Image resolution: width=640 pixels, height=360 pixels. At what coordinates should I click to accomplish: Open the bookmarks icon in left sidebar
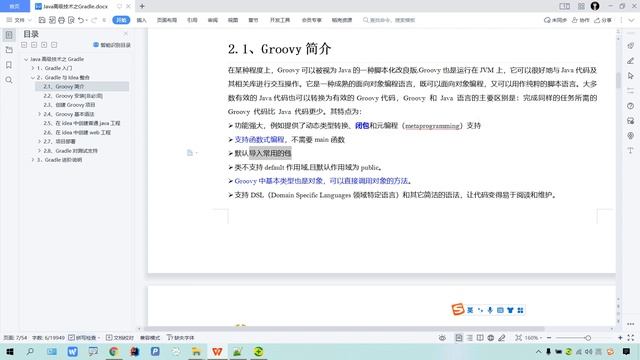pyautogui.click(x=9, y=65)
